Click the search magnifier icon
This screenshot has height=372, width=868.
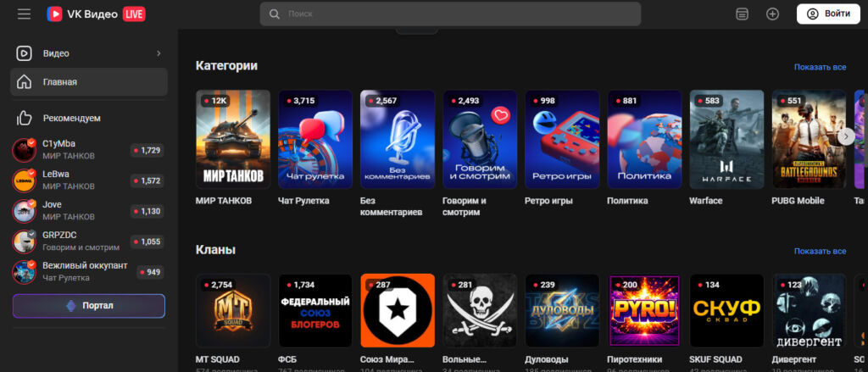pyautogui.click(x=274, y=14)
